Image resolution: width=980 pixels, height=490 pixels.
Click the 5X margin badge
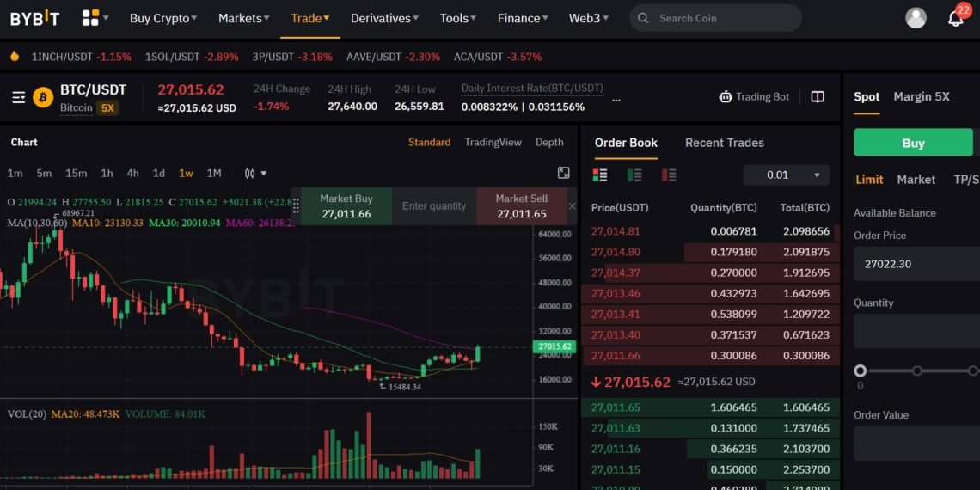(x=107, y=107)
